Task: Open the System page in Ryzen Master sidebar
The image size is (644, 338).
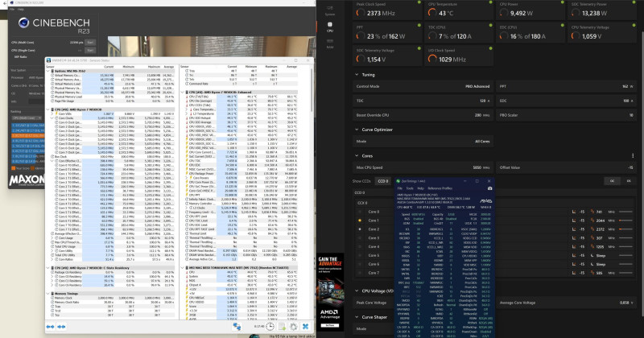Action: tap(330, 10)
